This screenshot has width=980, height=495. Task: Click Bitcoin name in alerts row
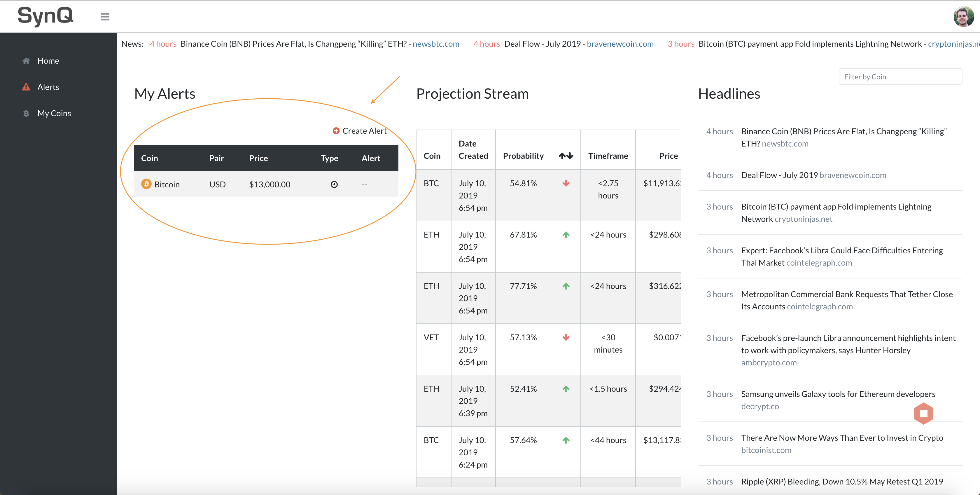[x=167, y=184]
